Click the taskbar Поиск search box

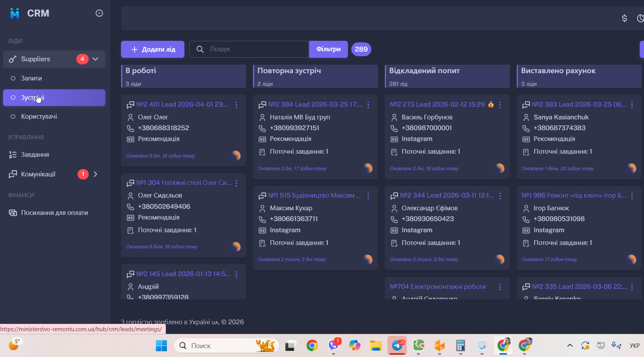[227, 346]
